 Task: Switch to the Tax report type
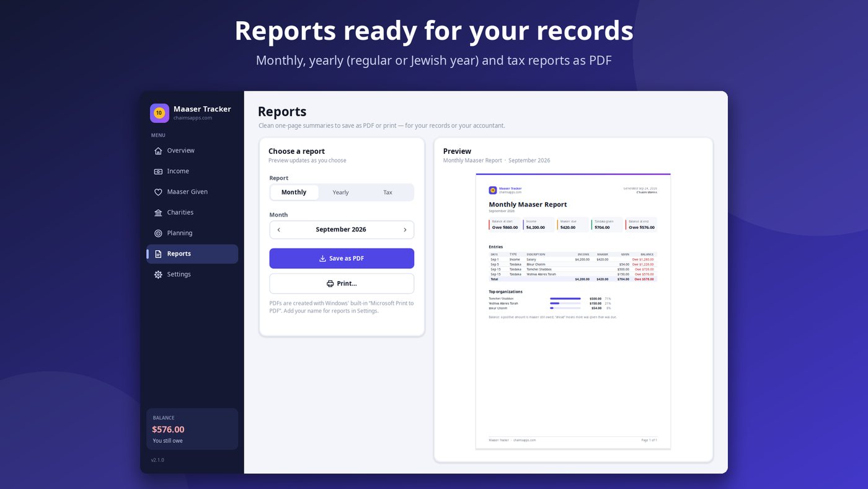[x=387, y=192]
